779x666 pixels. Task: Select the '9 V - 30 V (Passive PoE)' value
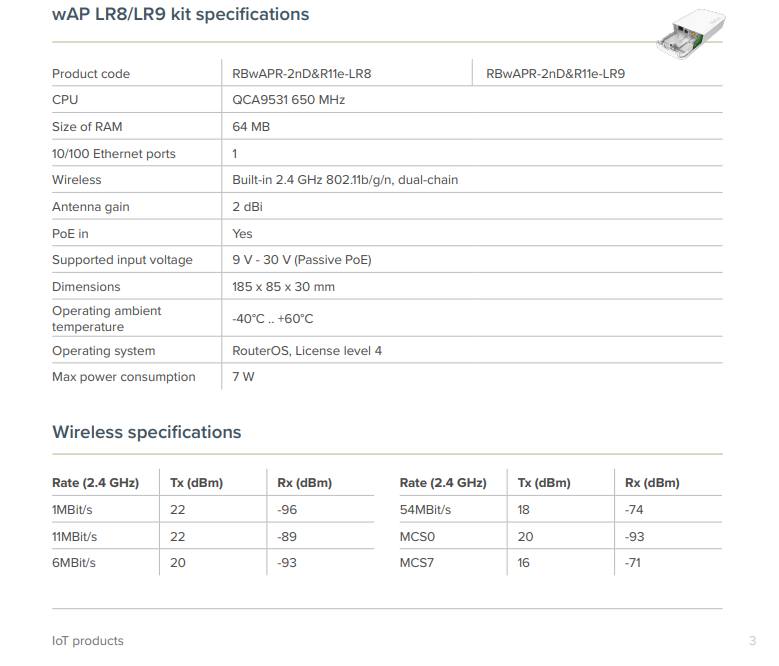tap(301, 260)
